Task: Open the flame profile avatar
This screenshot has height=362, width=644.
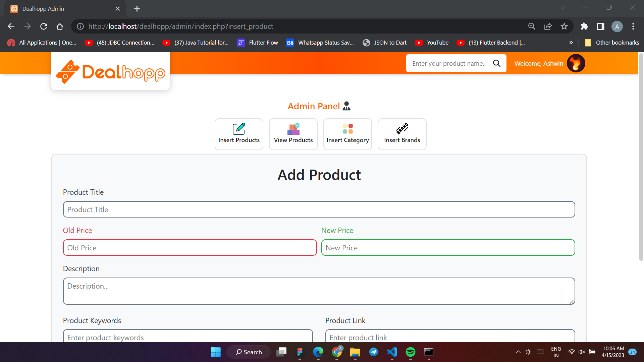Action: [x=576, y=63]
